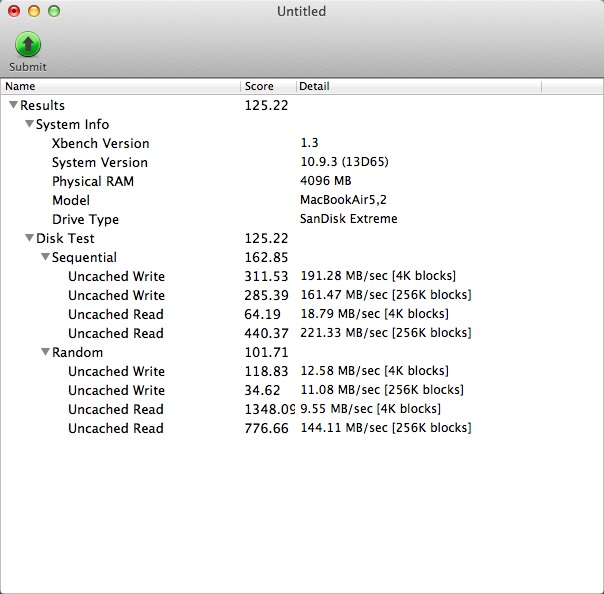The height and width of the screenshot is (594, 604).
Task: Click the 18.79 MB/sec [4K blocks] detail
Action: click(374, 314)
